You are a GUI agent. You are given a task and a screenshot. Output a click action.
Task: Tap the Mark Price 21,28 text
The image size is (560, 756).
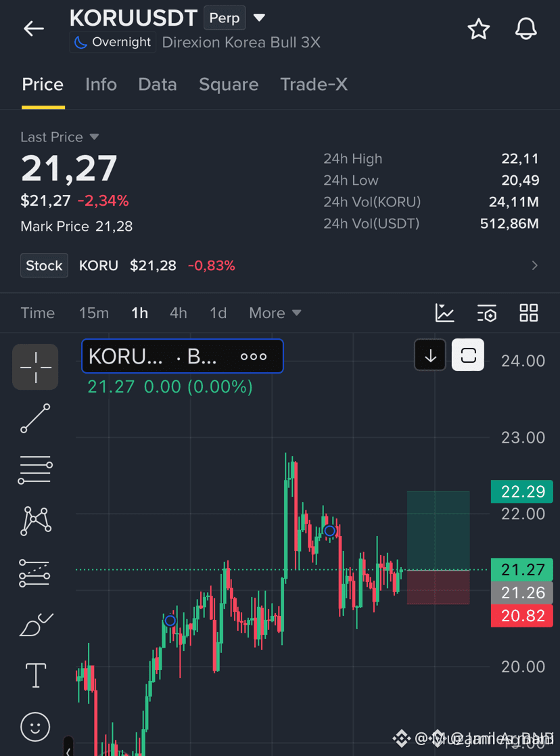[x=76, y=226]
